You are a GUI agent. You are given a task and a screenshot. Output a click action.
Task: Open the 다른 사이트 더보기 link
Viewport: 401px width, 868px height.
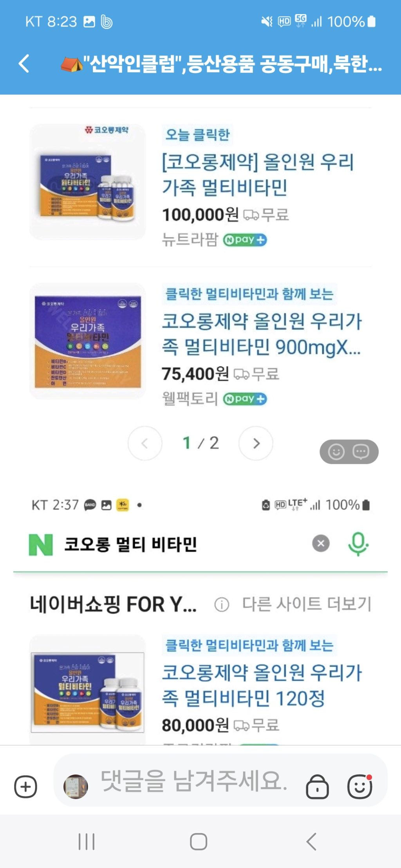[x=307, y=604]
